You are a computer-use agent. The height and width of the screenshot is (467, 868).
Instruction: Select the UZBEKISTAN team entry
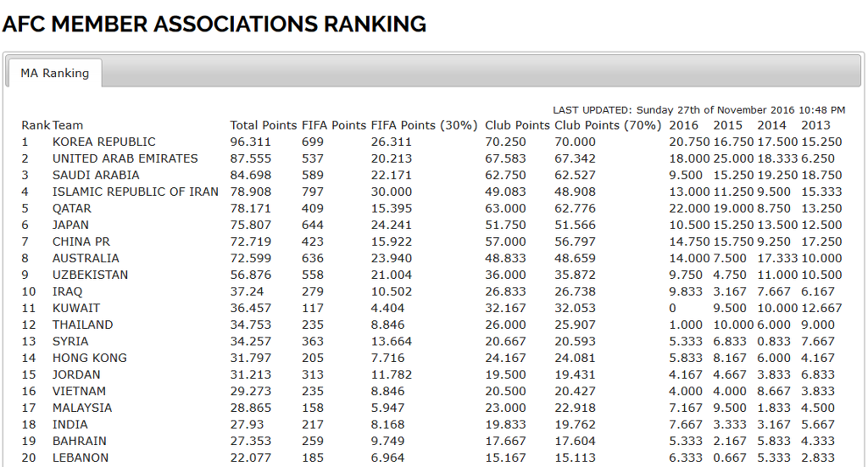click(x=90, y=275)
